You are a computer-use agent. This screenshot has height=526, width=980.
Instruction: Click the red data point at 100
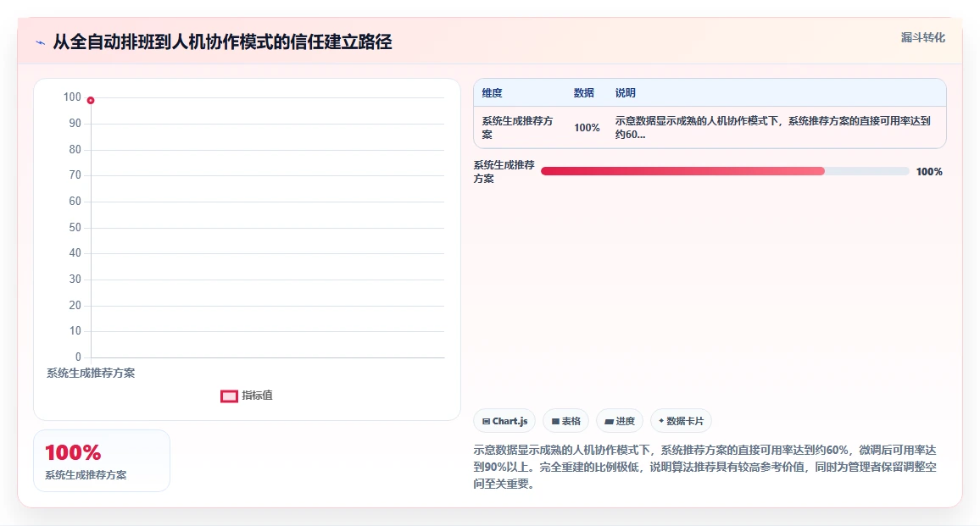pyautogui.click(x=91, y=100)
